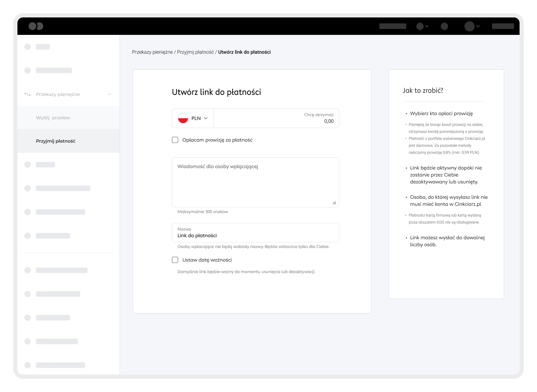537x392 pixels.
Task: Click the small round icon left of avatar
Action: [444, 26]
